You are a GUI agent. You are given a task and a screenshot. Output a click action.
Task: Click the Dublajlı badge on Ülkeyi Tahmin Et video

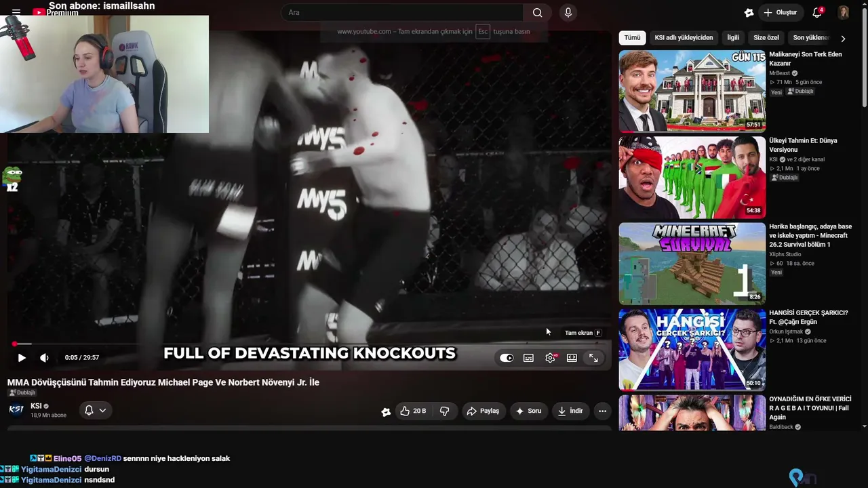tap(785, 178)
